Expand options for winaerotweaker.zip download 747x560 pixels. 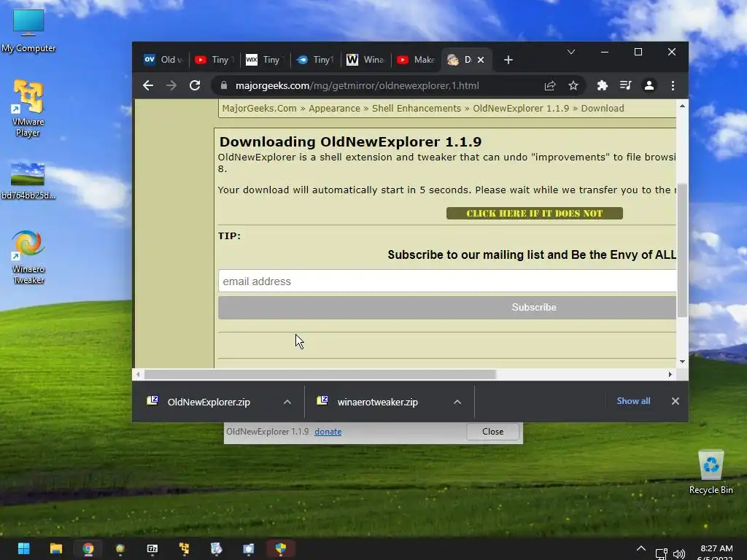[457, 402]
